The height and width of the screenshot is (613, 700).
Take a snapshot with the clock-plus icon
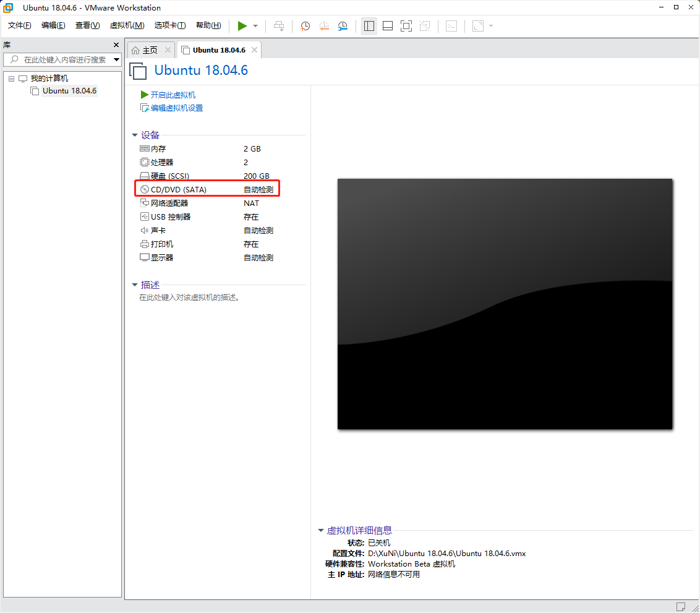(x=305, y=26)
